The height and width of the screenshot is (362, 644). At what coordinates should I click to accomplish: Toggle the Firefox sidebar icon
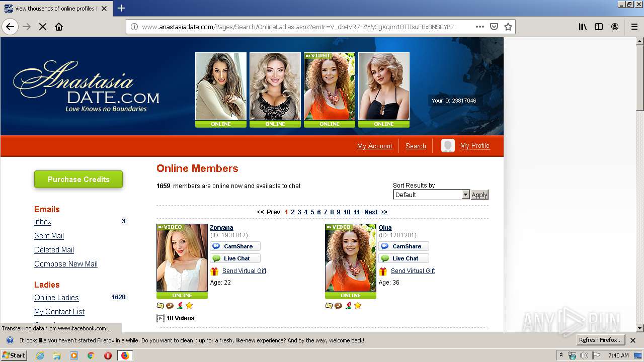tap(599, 27)
